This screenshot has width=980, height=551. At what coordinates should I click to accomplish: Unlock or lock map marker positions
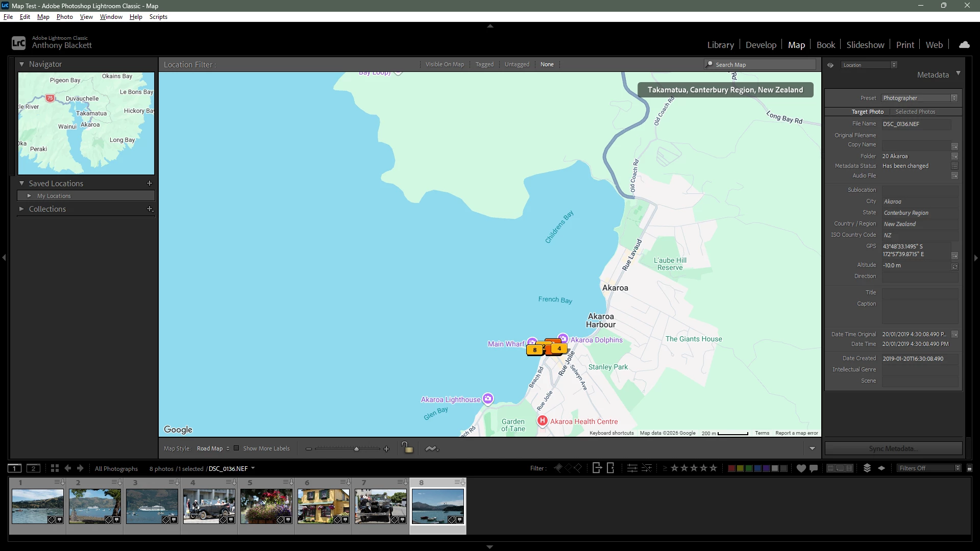coord(407,448)
